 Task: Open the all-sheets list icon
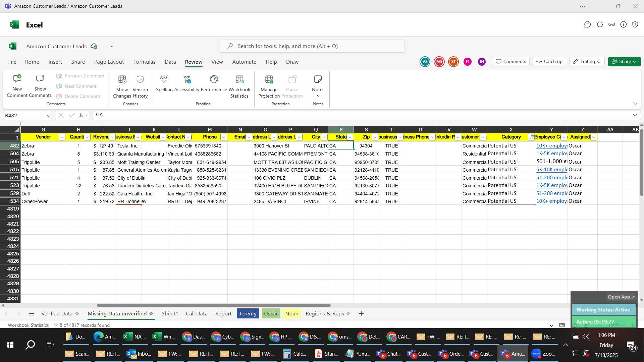[32, 314]
